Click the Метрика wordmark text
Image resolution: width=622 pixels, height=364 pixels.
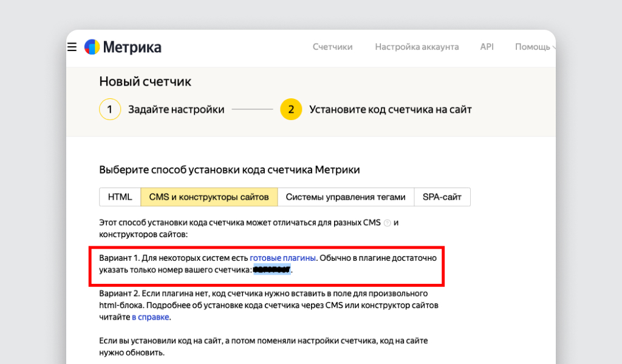(x=132, y=47)
